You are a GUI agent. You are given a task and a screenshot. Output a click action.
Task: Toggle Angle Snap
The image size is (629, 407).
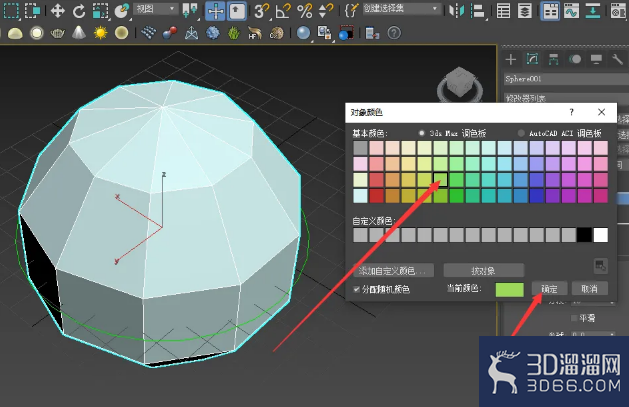pos(283,11)
